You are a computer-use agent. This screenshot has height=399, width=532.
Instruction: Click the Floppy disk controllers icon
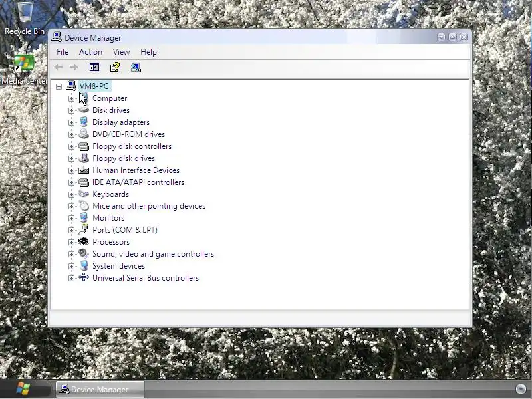point(84,146)
